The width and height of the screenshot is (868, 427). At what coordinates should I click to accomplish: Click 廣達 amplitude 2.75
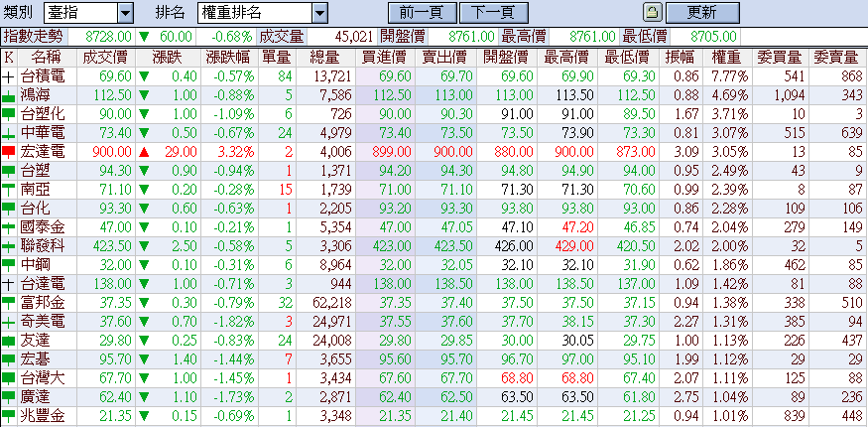(687, 396)
